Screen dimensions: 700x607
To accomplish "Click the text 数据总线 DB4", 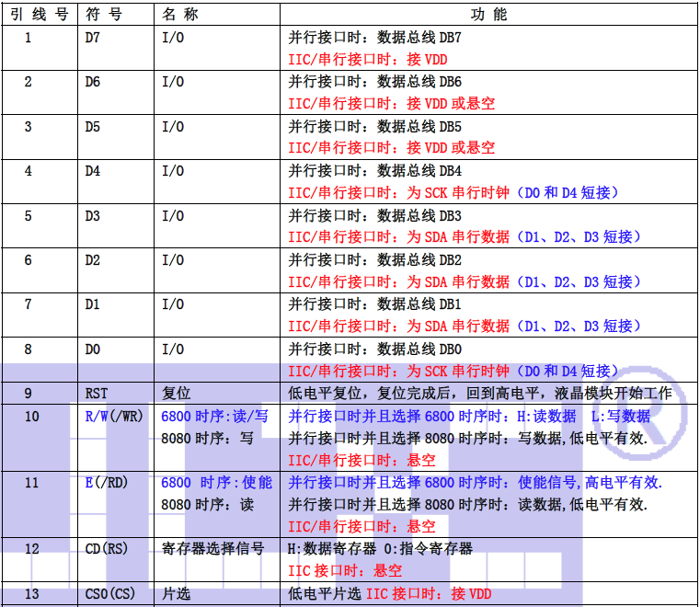I will click(x=419, y=171).
